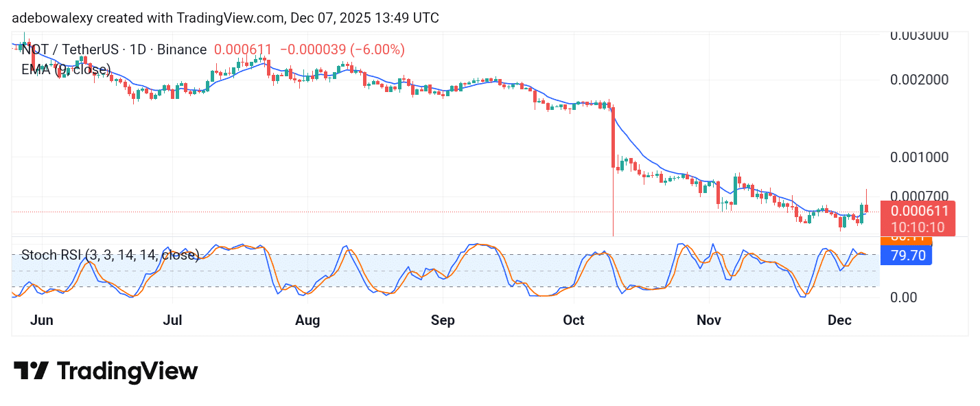Click the EMA (9, close) indicator label
Image resolution: width=980 pixels, height=406 pixels.
[x=66, y=69]
